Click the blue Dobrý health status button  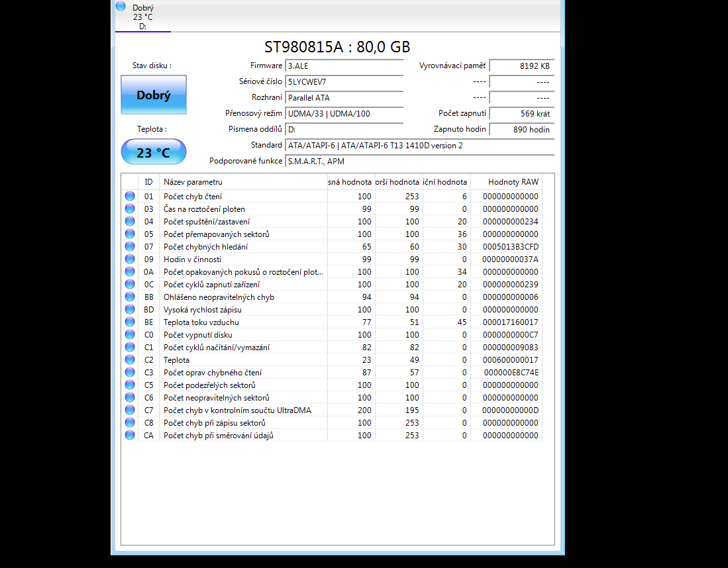pos(154,95)
